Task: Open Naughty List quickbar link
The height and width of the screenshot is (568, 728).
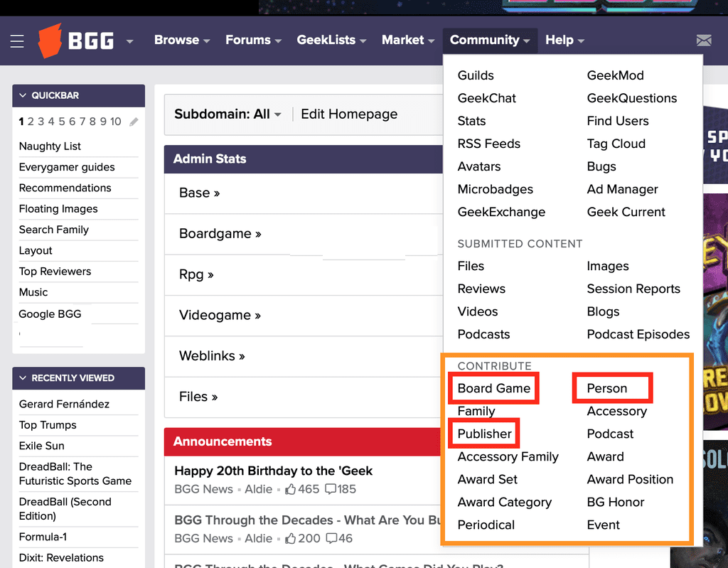Action: tap(50, 146)
